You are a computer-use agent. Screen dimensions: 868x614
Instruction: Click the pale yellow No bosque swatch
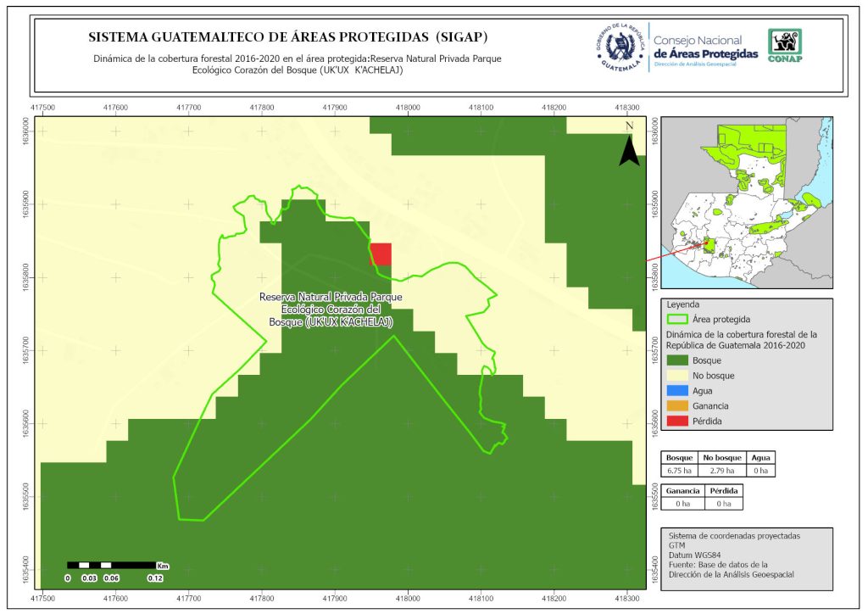click(679, 376)
